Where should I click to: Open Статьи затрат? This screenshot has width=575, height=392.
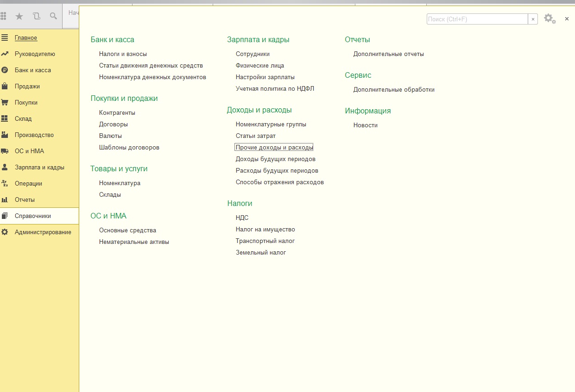256,136
